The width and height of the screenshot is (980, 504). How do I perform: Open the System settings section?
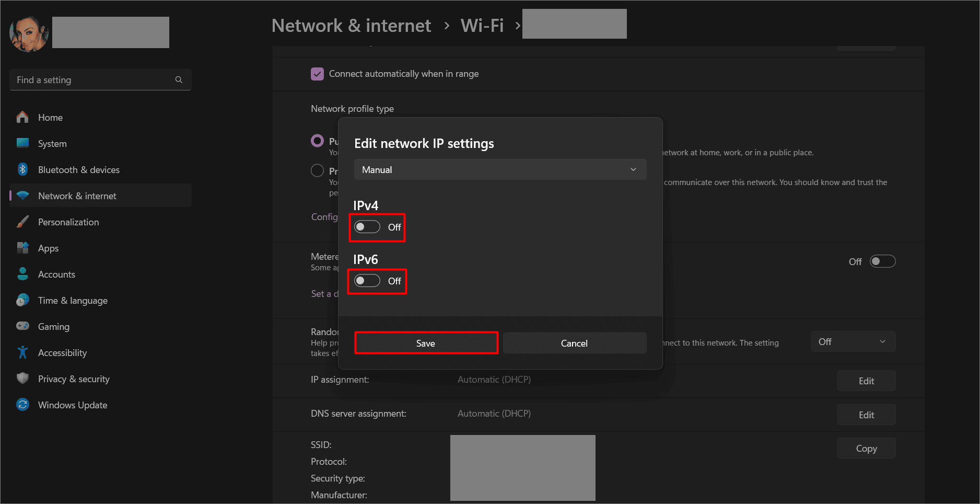tap(52, 143)
